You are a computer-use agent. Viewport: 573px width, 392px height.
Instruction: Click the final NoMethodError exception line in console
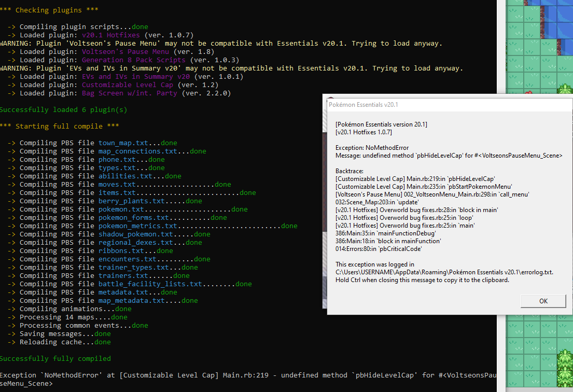[248, 375]
